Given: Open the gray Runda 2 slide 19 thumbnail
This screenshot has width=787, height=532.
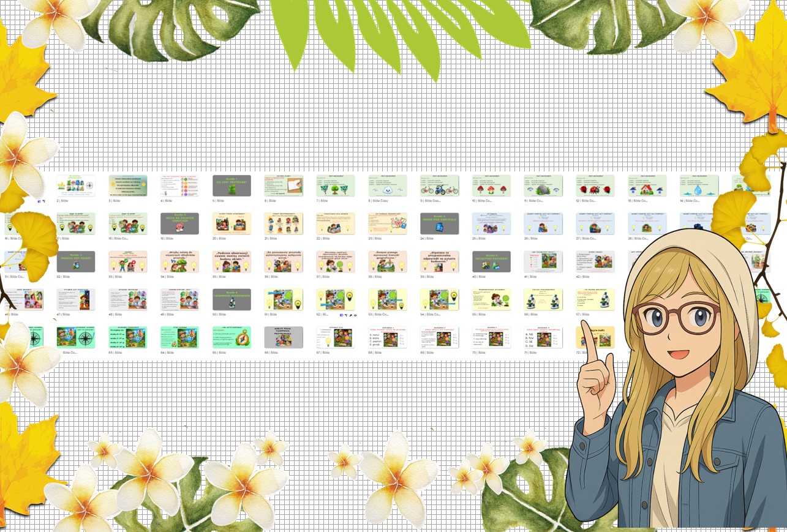Looking at the screenshot, I should click(x=180, y=223).
